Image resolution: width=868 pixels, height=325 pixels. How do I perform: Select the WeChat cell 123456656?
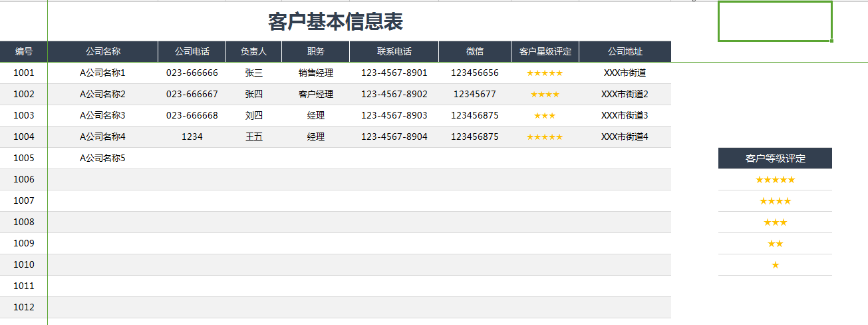475,73
